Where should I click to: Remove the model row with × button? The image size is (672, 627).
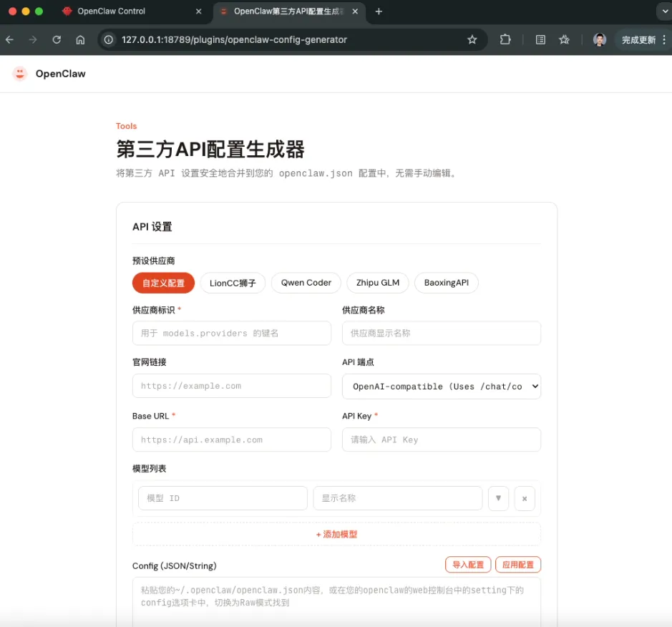click(x=524, y=498)
